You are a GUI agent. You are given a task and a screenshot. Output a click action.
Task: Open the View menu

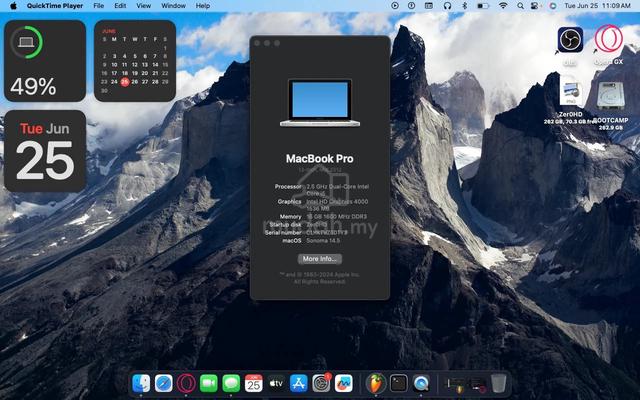point(143,6)
